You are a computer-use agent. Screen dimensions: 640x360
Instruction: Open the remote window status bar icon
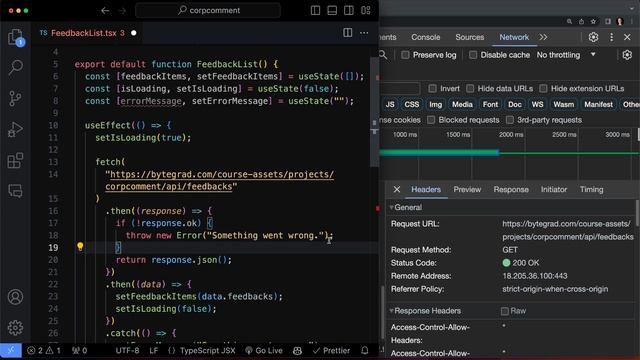11,350
